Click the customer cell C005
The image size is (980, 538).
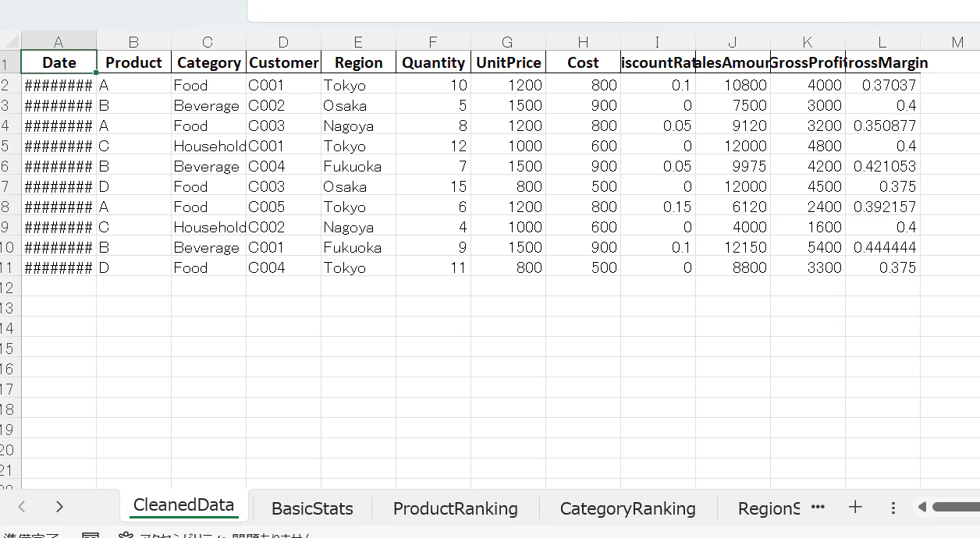[x=283, y=207]
